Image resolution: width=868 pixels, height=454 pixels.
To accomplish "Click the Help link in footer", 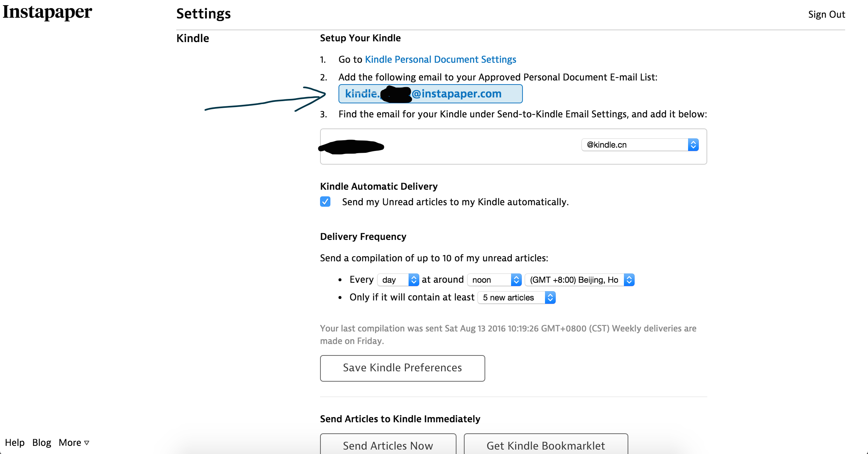I will (x=15, y=442).
